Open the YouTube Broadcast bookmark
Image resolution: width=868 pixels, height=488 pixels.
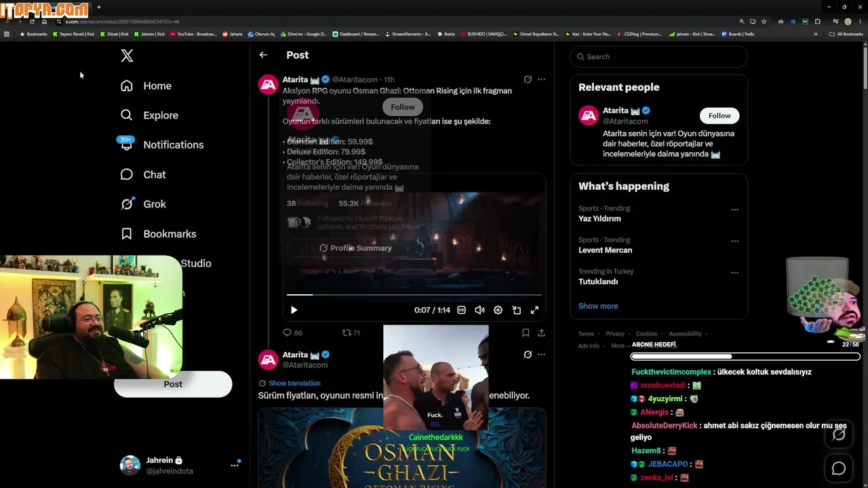194,34
